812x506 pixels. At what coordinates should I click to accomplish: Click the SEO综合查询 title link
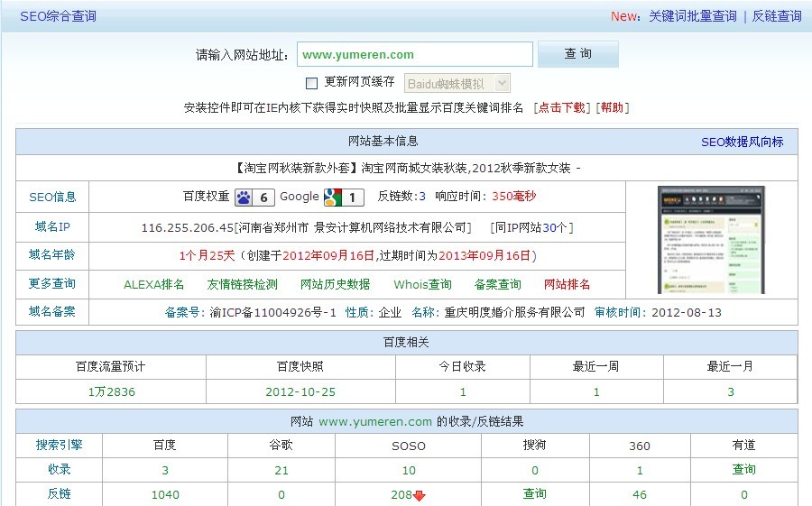(x=58, y=16)
